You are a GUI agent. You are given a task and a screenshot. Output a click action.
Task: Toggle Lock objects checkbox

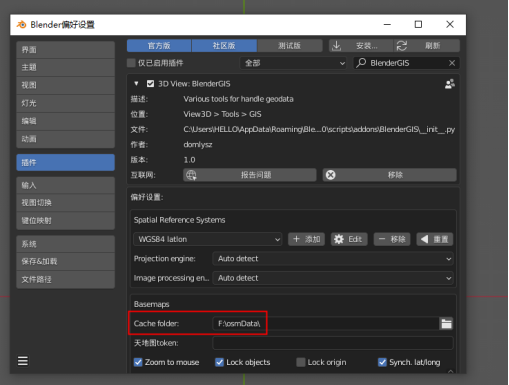pos(219,362)
